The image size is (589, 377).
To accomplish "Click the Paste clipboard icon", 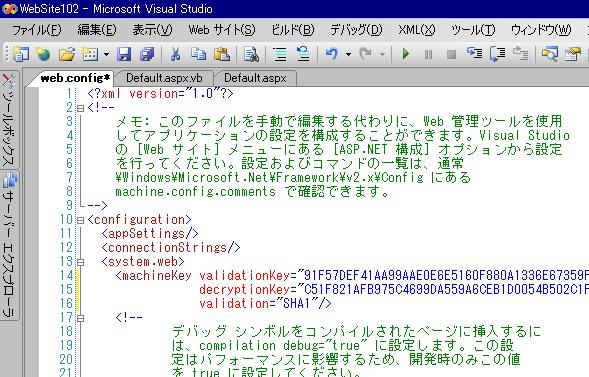I will click(222, 54).
